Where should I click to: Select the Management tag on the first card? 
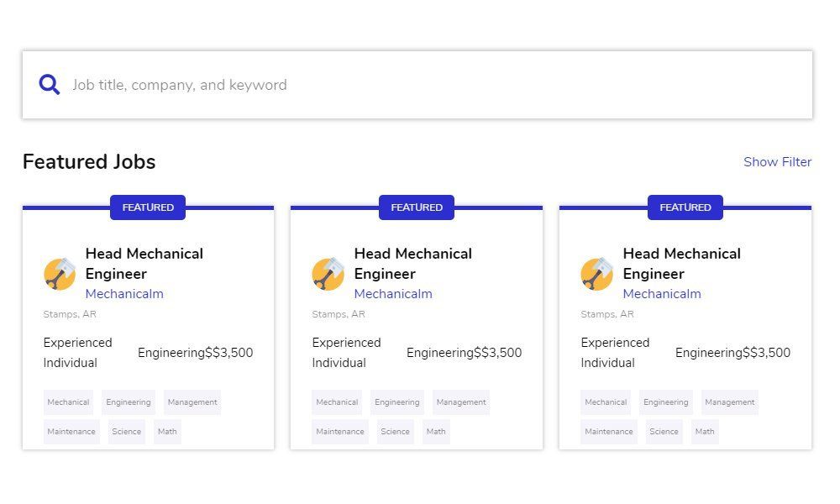pyautogui.click(x=192, y=402)
